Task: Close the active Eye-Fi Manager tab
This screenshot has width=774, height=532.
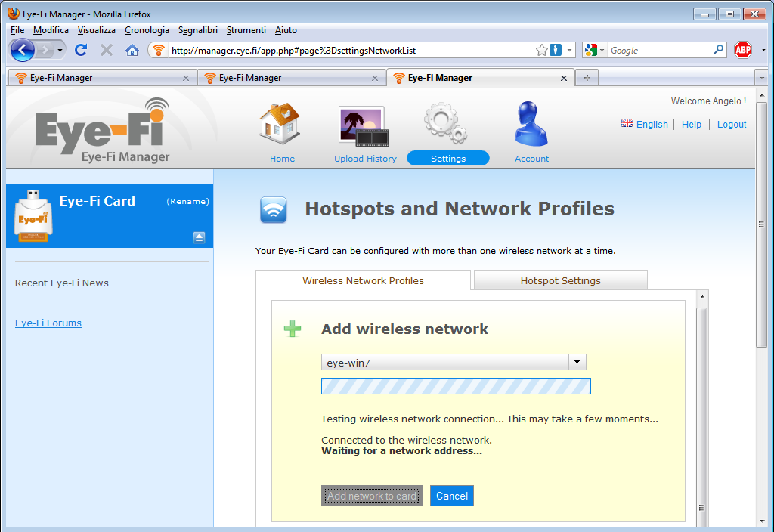Action: (x=564, y=78)
